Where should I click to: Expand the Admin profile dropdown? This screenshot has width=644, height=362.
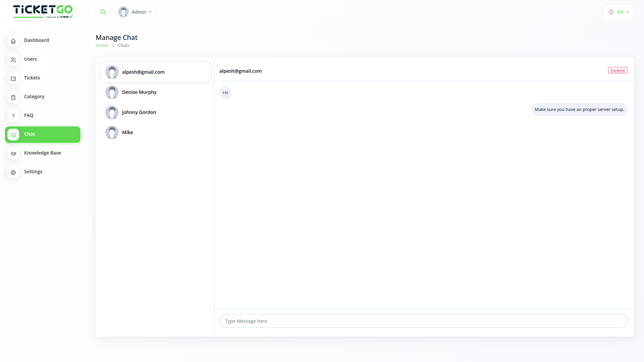pos(135,12)
